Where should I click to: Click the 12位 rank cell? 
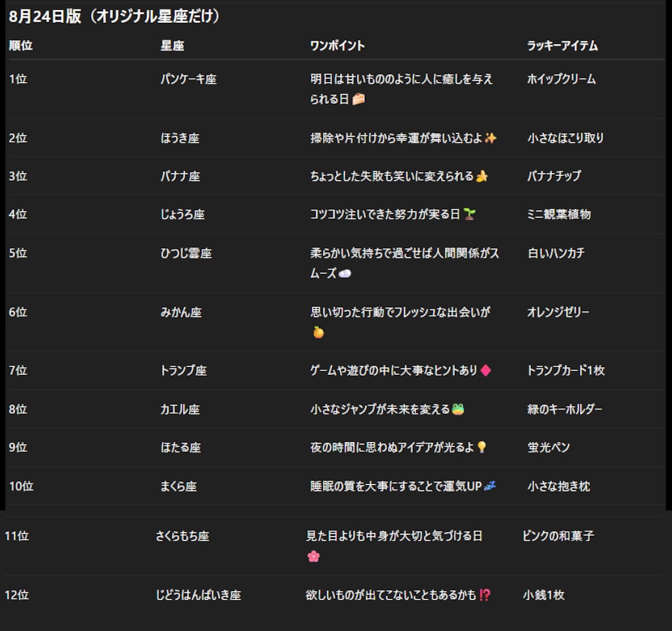(16, 595)
